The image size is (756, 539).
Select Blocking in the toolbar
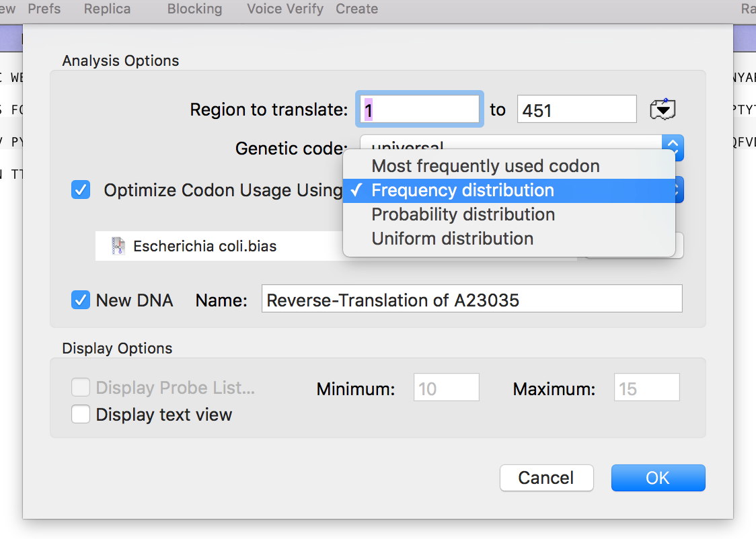coord(194,9)
